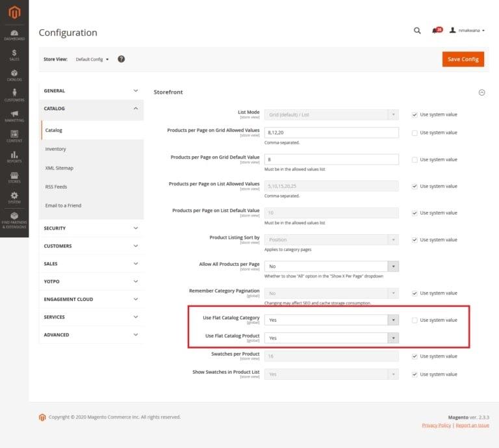Screen dimensions: 499x448
Task: Toggle Use system value for List Mode
Action: point(415,114)
